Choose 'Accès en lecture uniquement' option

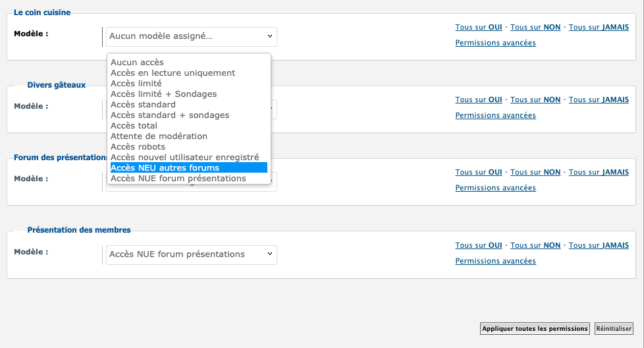(x=173, y=73)
